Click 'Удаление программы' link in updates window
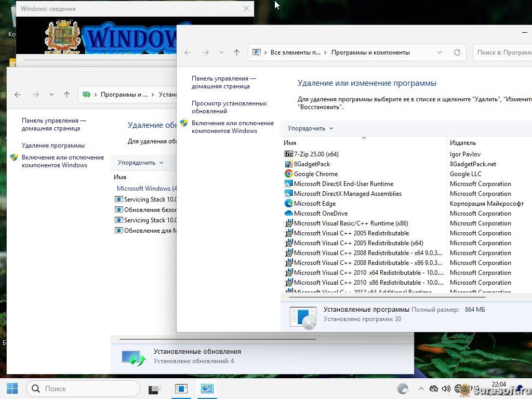 click(53, 145)
